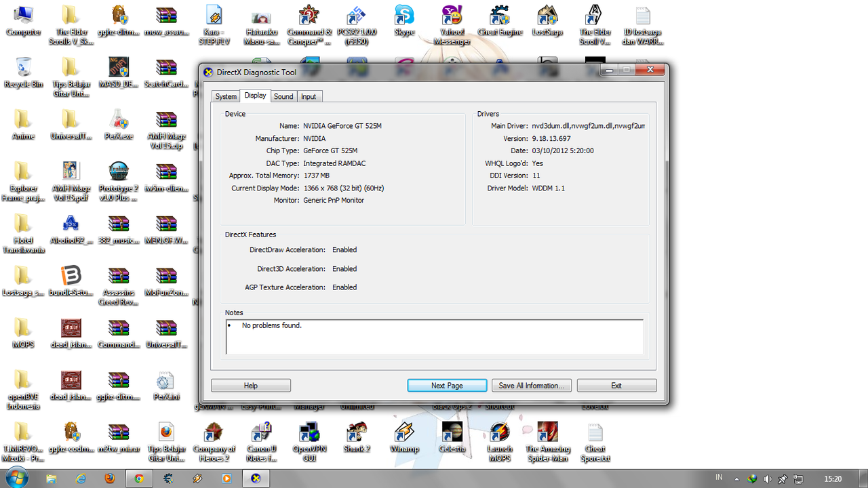Click the Next Page button
The height and width of the screenshot is (488, 868).
(x=447, y=386)
